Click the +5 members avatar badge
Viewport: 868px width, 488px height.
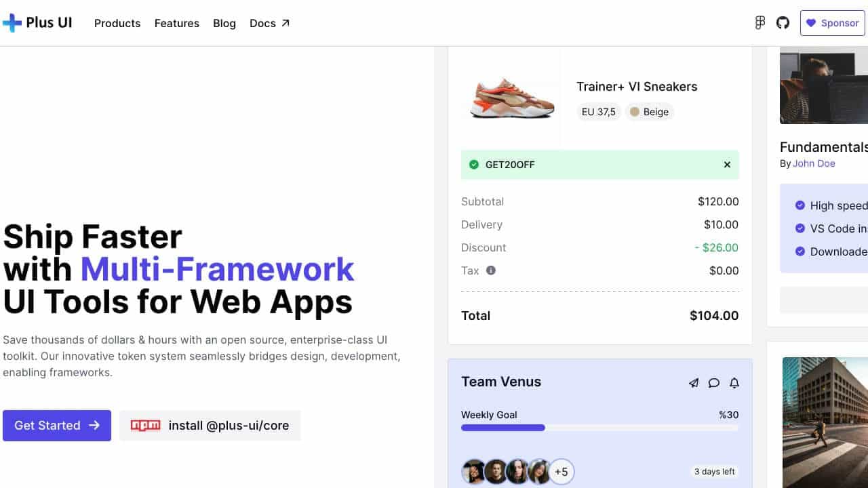point(561,471)
